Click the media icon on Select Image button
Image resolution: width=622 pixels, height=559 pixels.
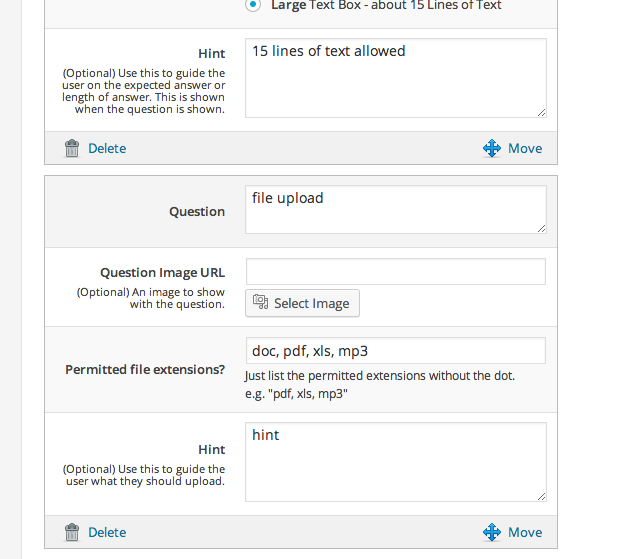(261, 303)
